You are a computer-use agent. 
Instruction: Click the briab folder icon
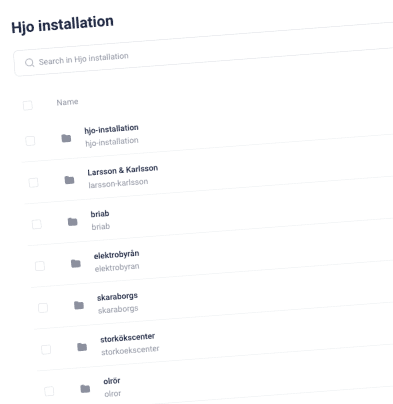pos(72,222)
